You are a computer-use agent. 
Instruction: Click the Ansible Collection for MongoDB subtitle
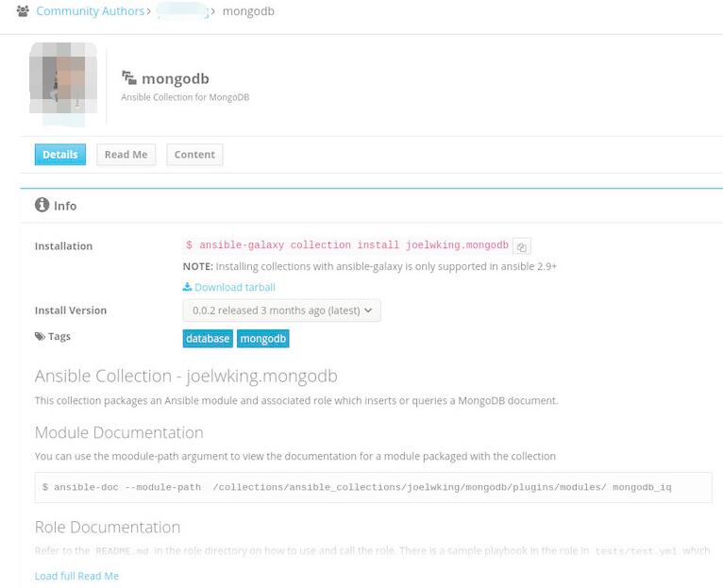185,97
